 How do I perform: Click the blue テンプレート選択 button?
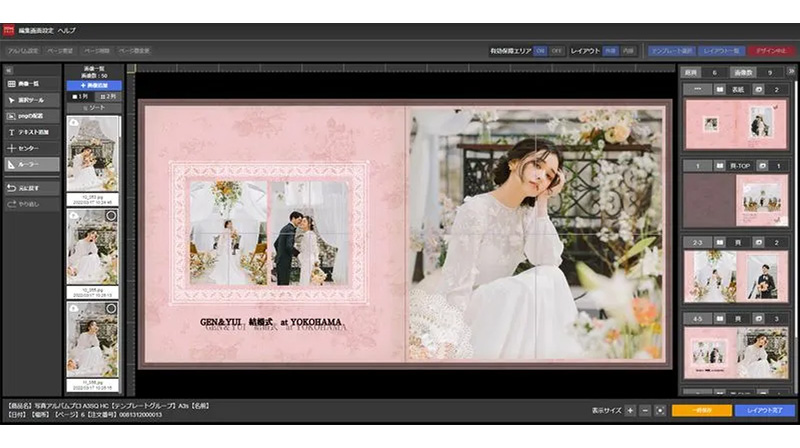coord(672,51)
